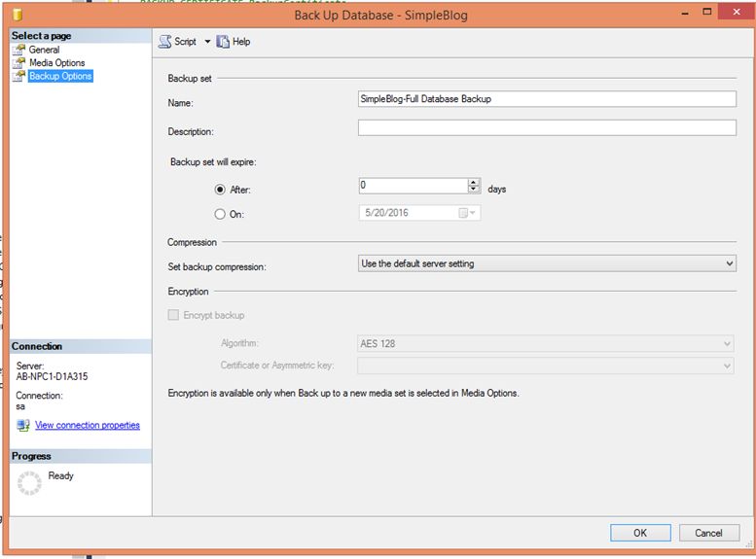Image resolution: width=756 pixels, height=559 pixels.
Task: Click the Help toolbar label
Action: coord(241,42)
